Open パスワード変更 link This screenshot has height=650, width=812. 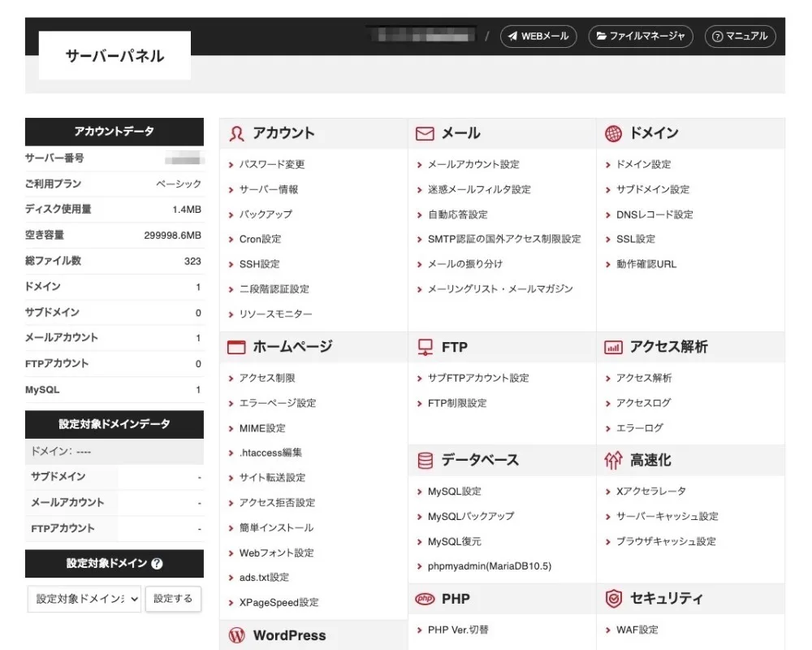click(x=272, y=164)
